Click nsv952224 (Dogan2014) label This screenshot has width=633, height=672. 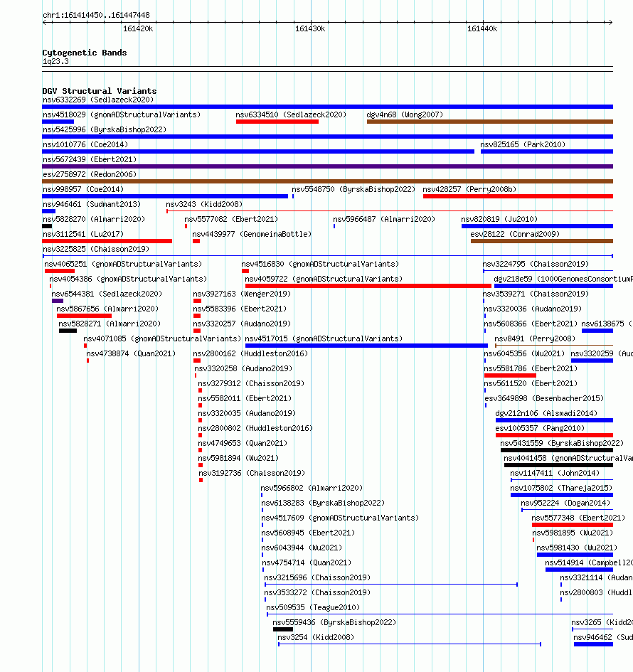565,503
